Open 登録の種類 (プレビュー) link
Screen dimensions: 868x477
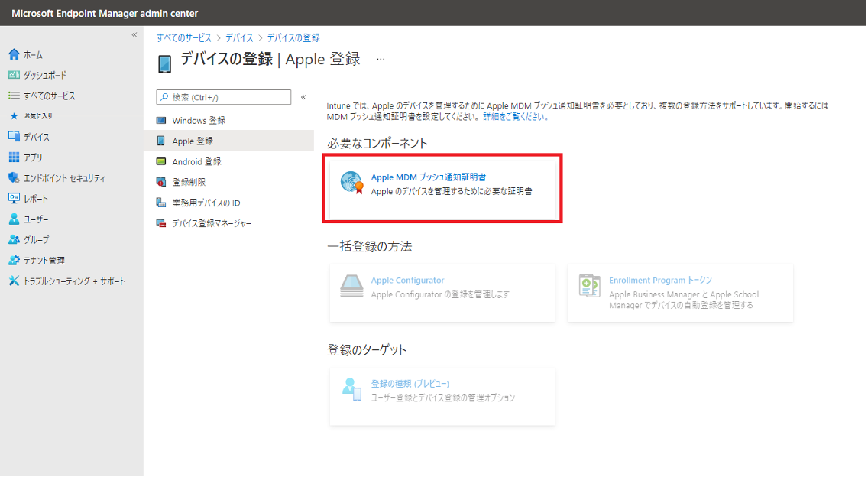pyautogui.click(x=410, y=384)
